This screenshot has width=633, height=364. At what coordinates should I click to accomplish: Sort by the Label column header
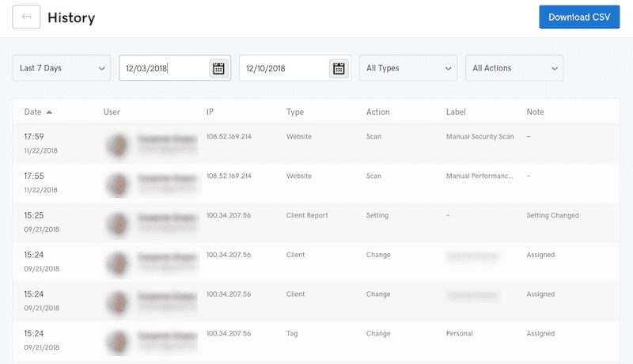456,112
